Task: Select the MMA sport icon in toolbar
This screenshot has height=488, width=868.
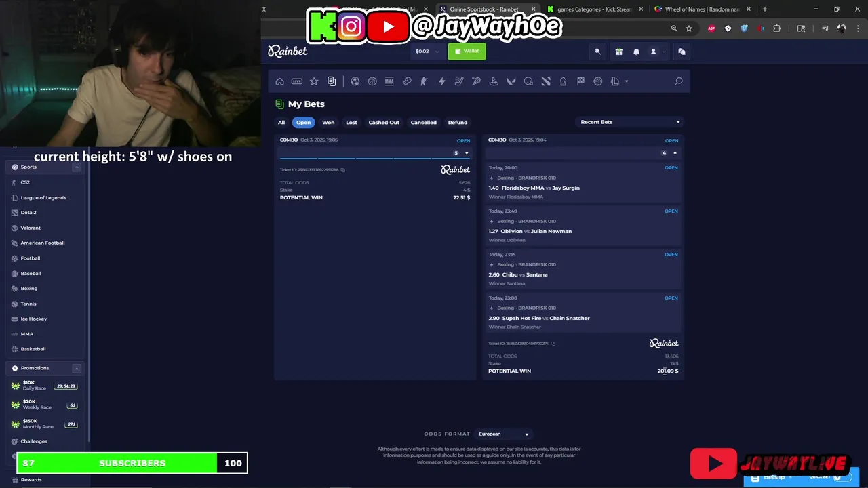Action: click(389, 81)
